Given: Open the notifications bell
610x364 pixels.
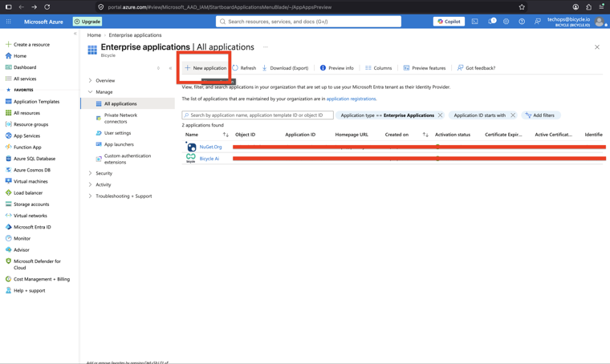Looking at the screenshot, I should coord(491,22).
